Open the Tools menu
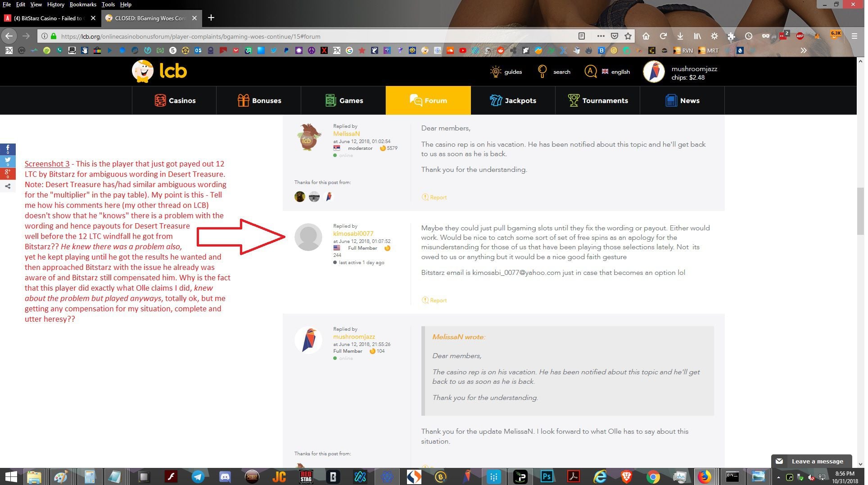Image resolution: width=868 pixels, height=485 pixels. [x=108, y=4]
